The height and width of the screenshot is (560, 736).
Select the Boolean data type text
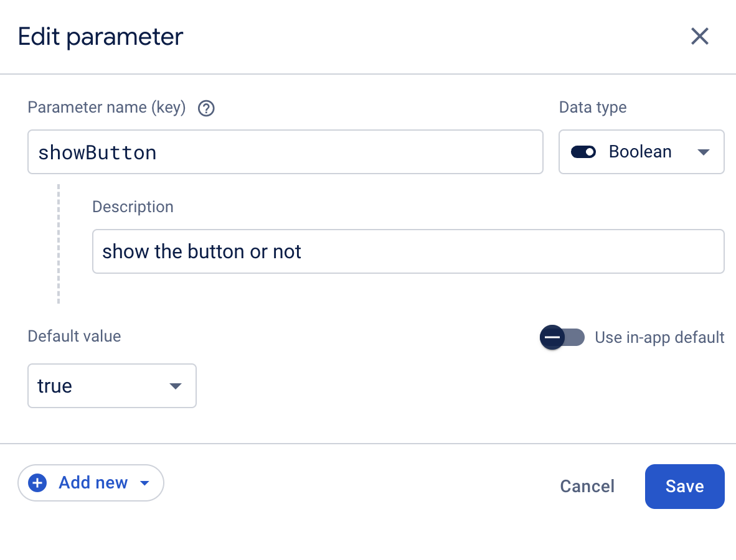640,152
